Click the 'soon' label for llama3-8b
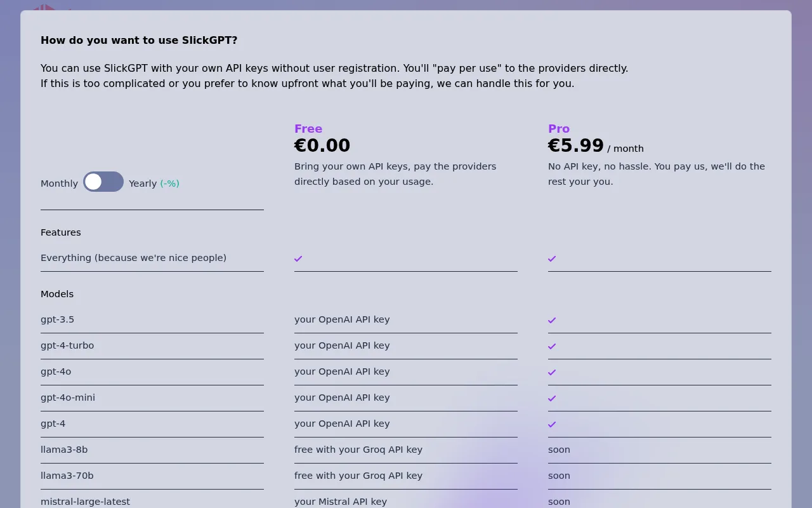The image size is (812, 508). [x=559, y=450]
